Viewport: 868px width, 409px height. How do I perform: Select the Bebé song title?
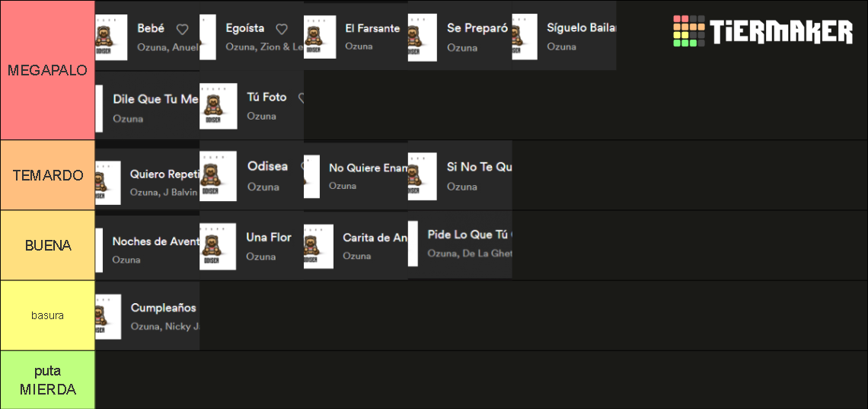[x=151, y=29]
